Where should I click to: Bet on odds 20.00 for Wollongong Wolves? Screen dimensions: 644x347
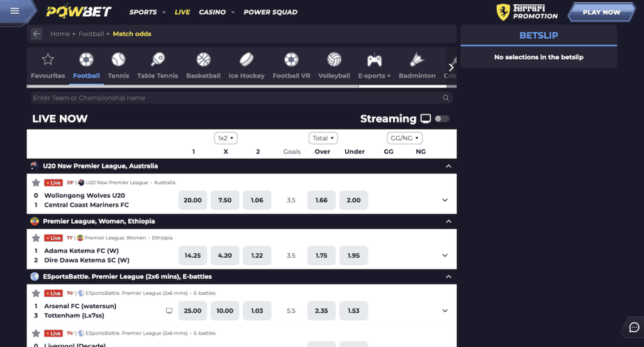click(x=192, y=200)
